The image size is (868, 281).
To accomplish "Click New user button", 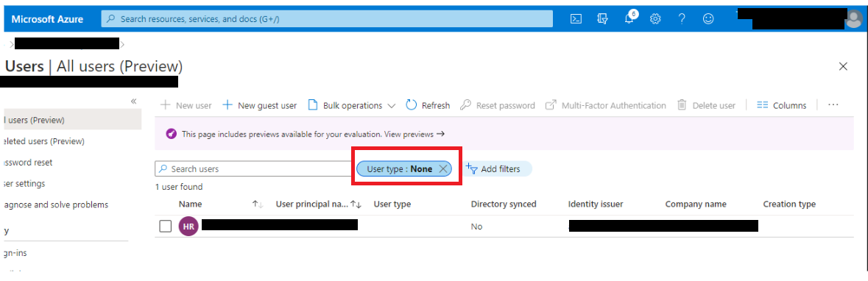I will tap(186, 105).
